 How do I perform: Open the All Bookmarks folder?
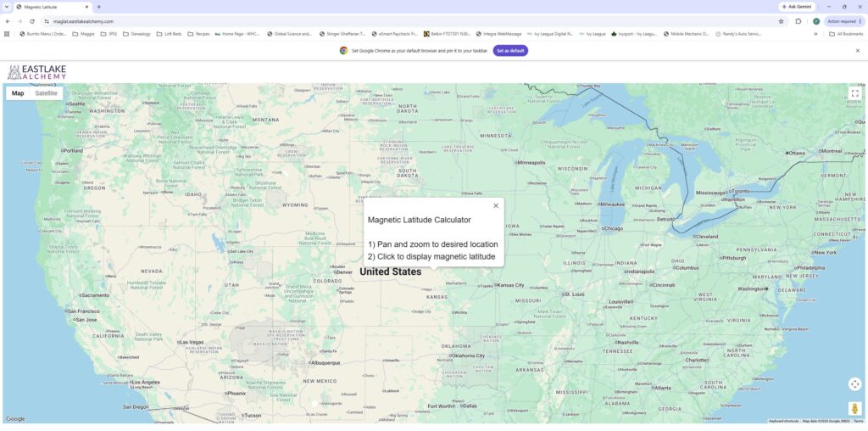[846, 34]
